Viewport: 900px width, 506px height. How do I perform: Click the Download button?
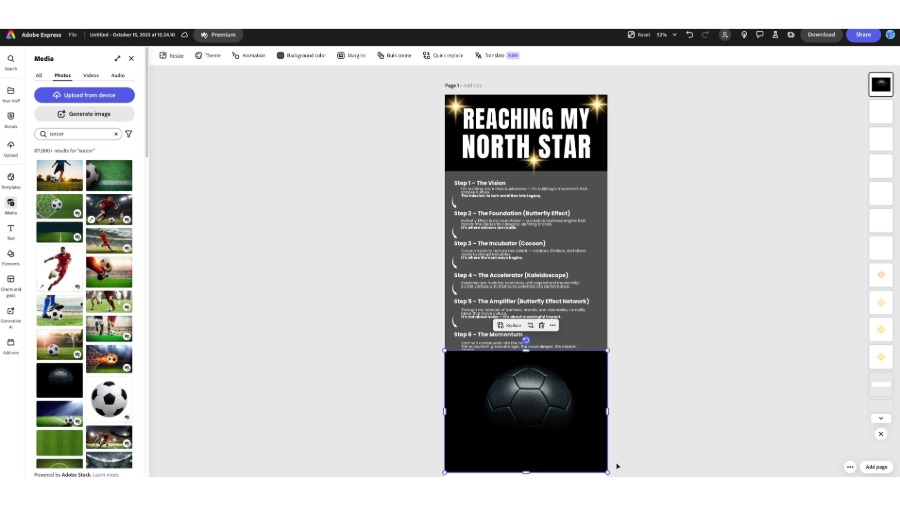coord(821,35)
